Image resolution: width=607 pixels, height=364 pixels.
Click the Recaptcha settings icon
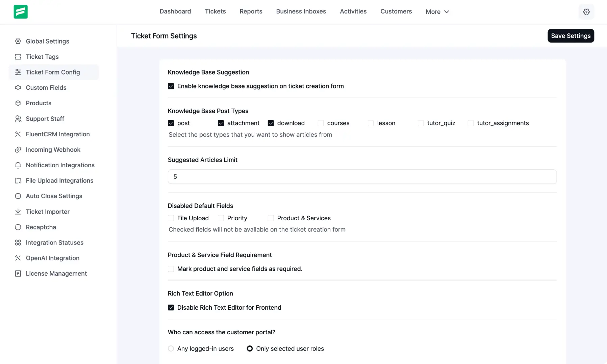pyautogui.click(x=18, y=227)
